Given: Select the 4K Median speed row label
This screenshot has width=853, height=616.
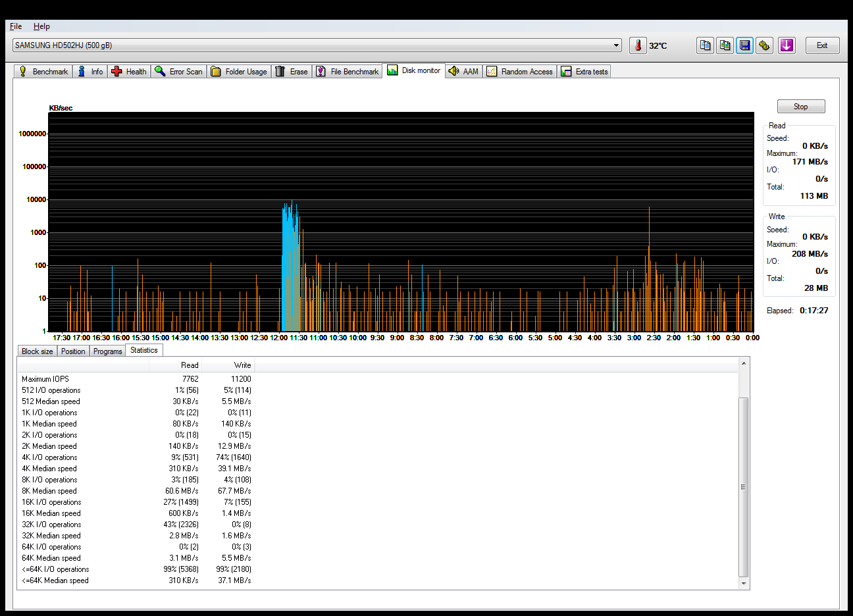Looking at the screenshot, I should [49, 469].
